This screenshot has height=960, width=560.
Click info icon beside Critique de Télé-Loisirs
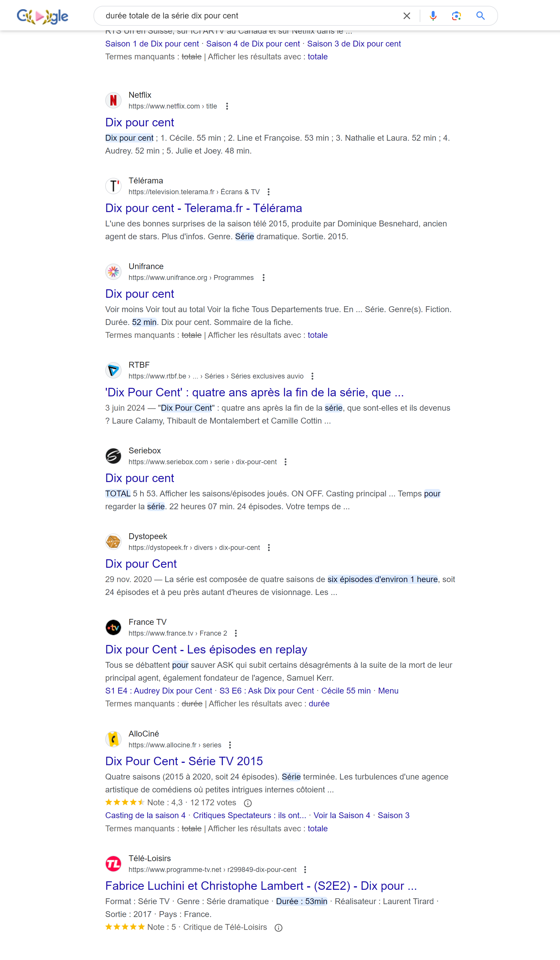(x=279, y=928)
